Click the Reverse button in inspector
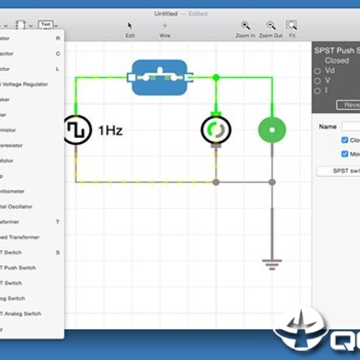360x360 pixels. pos(348,105)
